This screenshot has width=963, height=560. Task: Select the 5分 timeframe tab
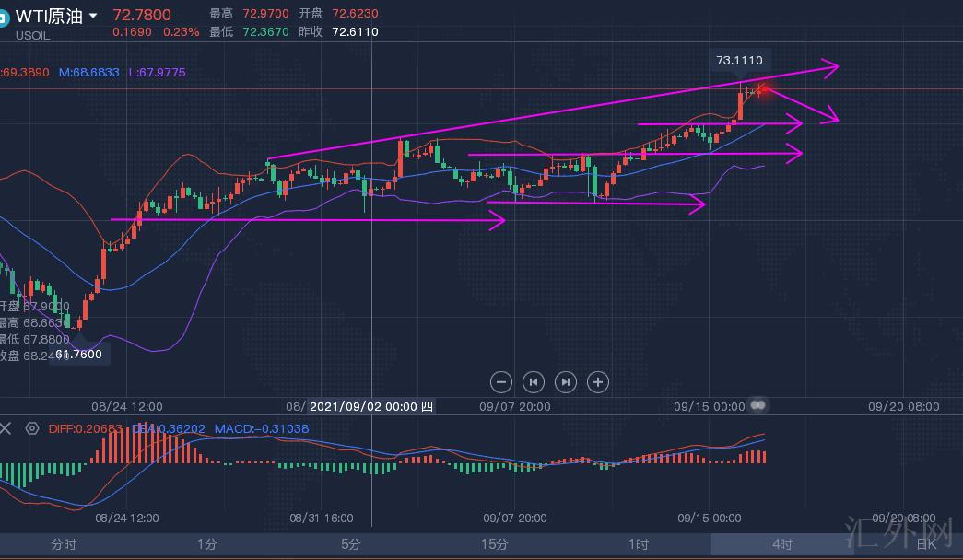(351, 544)
